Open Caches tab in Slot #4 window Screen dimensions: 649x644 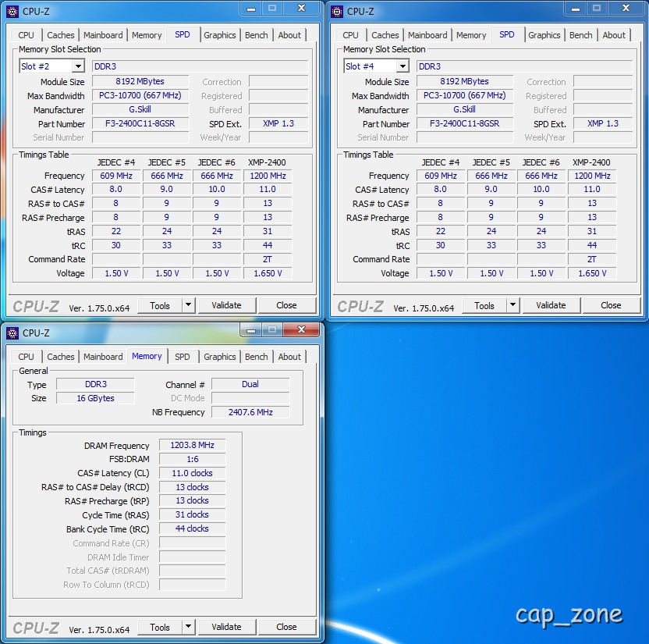(x=385, y=35)
